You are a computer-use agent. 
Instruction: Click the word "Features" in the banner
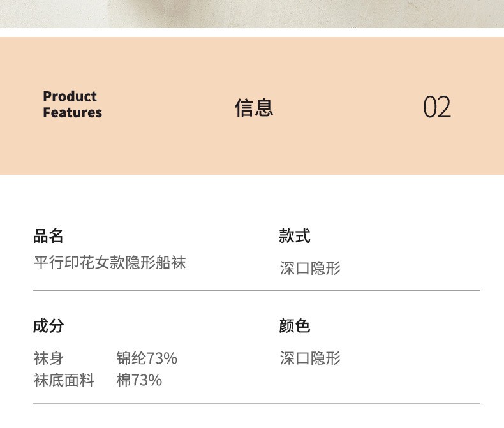point(72,113)
